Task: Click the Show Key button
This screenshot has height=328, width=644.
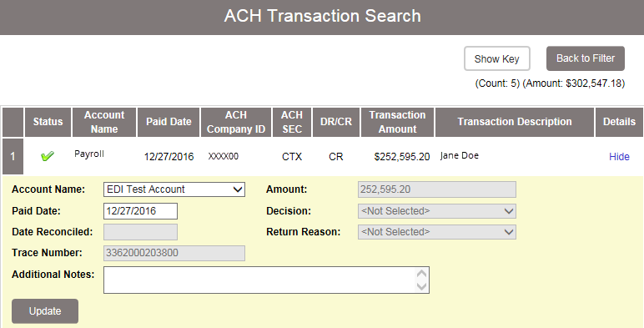Action: point(497,58)
